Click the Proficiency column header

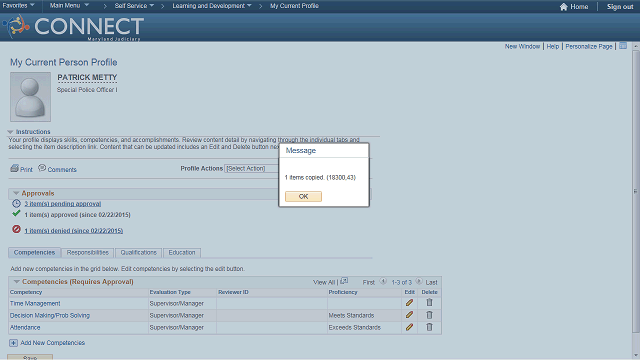tap(343, 292)
